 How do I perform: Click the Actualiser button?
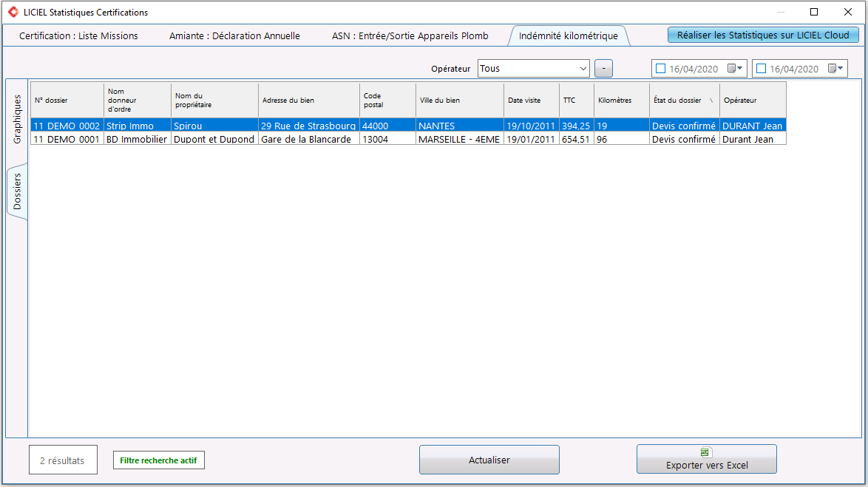(x=489, y=460)
